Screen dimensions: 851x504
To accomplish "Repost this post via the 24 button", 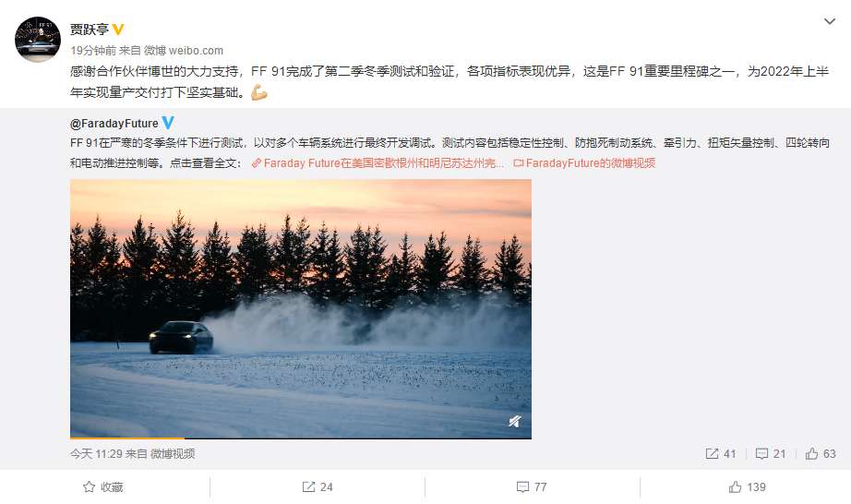I will [318, 487].
